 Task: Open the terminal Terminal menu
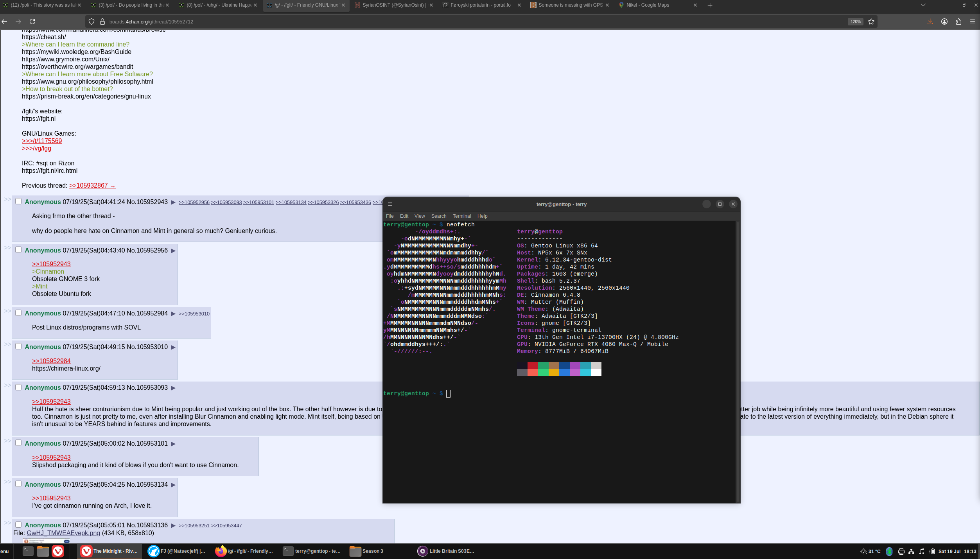coord(462,216)
